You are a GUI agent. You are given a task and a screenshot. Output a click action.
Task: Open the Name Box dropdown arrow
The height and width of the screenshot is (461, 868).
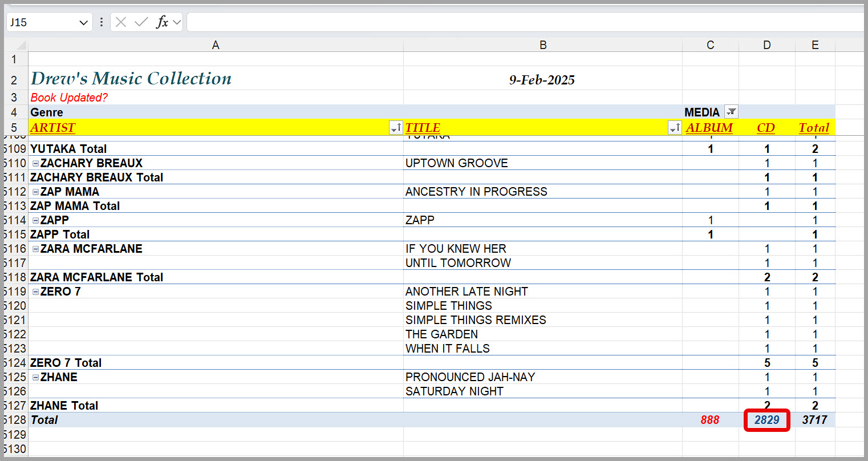pos(83,22)
